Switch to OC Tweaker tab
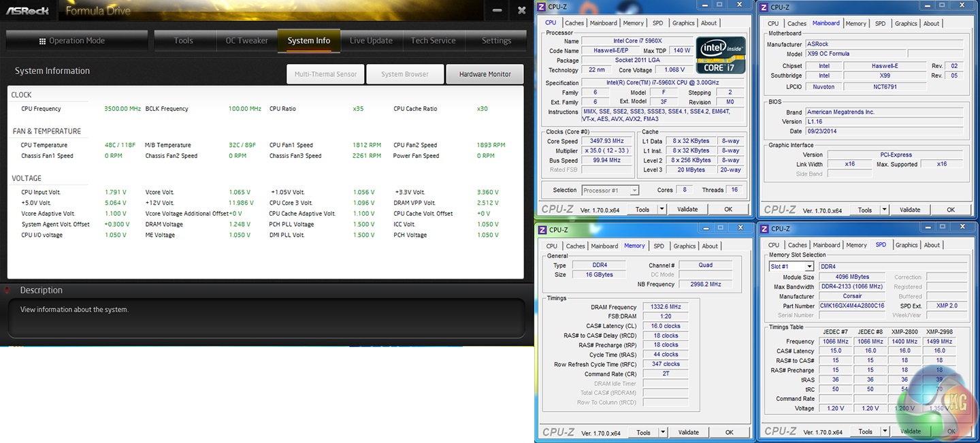The height and width of the screenshot is (443, 980). [246, 41]
